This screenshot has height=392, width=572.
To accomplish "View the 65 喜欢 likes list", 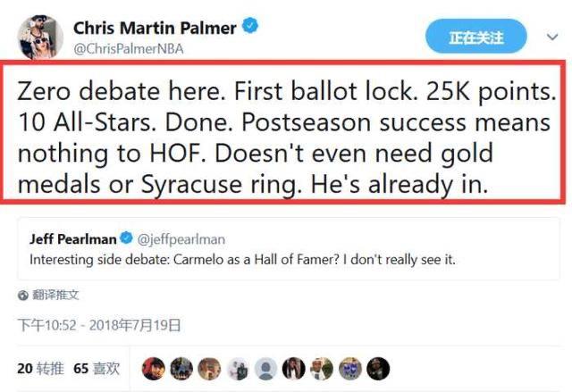I will pos(96,368).
